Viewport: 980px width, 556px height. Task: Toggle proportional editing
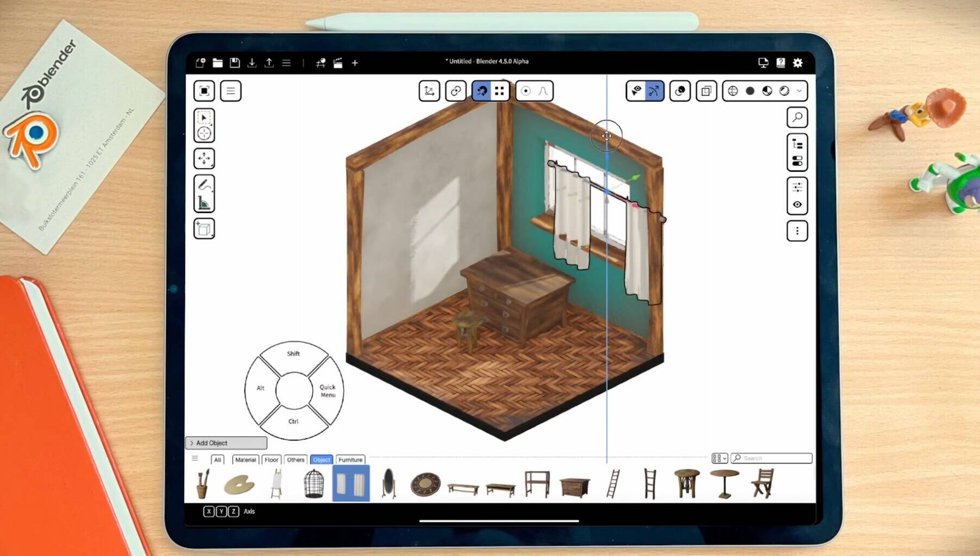coord(526,91)
